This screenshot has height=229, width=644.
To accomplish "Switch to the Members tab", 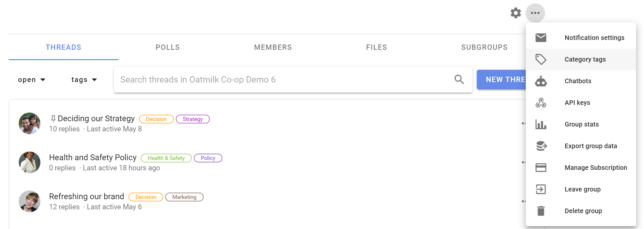I will 273,47.
